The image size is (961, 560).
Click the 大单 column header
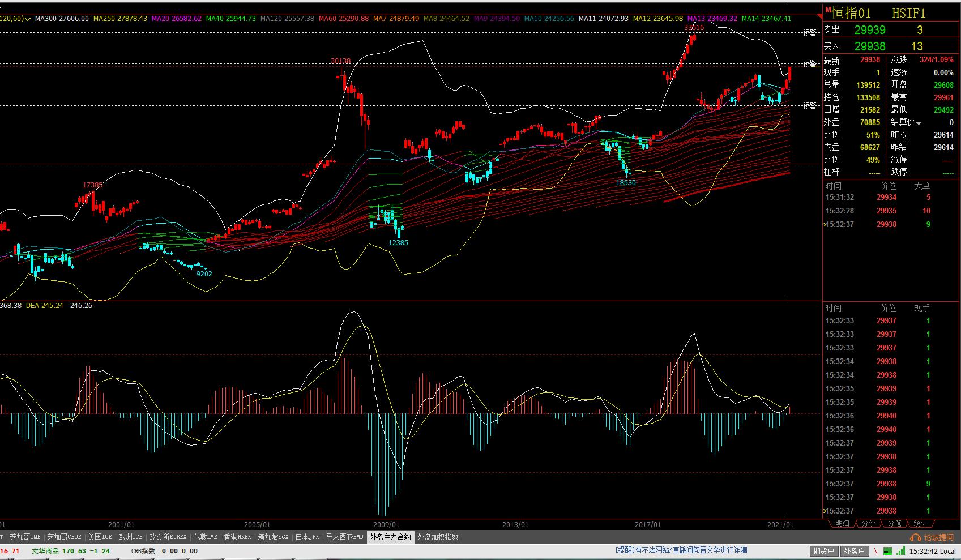click(x=922, y=186)
